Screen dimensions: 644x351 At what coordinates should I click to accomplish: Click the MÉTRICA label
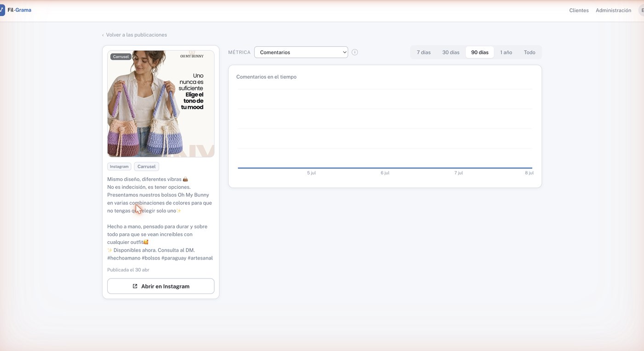[x=239, y=52]
